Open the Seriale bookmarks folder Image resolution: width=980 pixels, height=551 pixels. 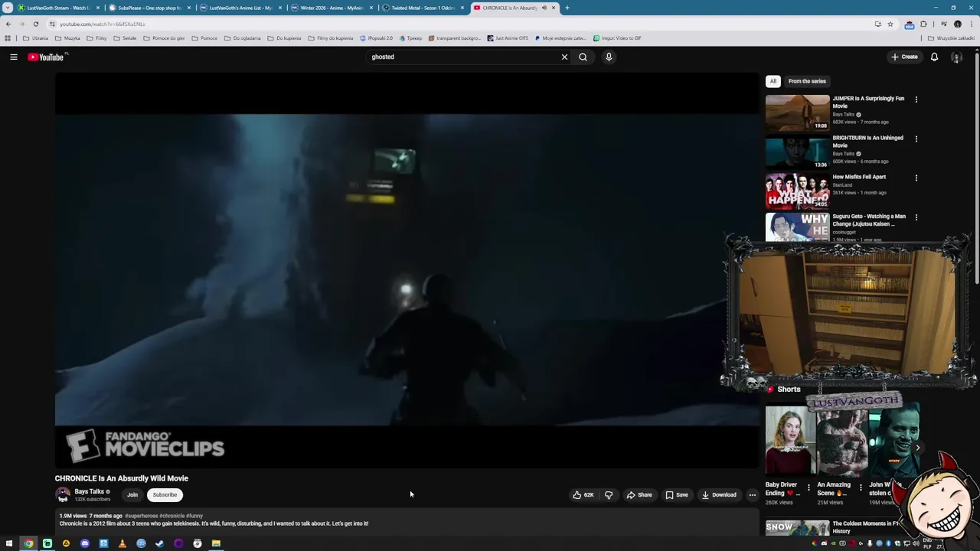click(x=125, y=38)
